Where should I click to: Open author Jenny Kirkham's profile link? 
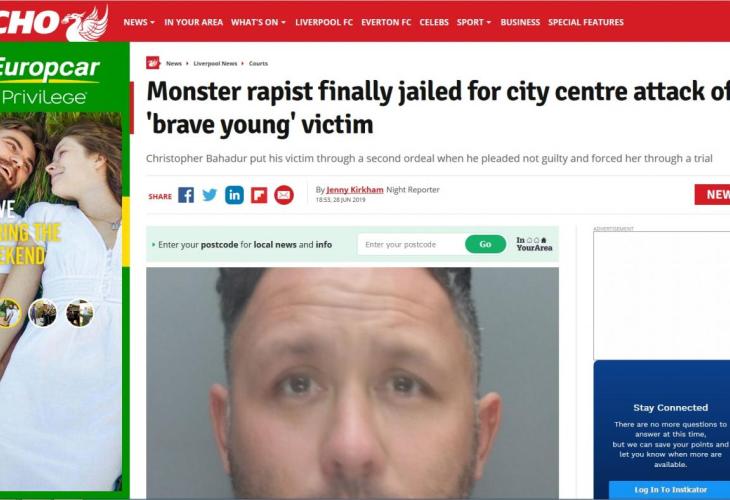355,189
